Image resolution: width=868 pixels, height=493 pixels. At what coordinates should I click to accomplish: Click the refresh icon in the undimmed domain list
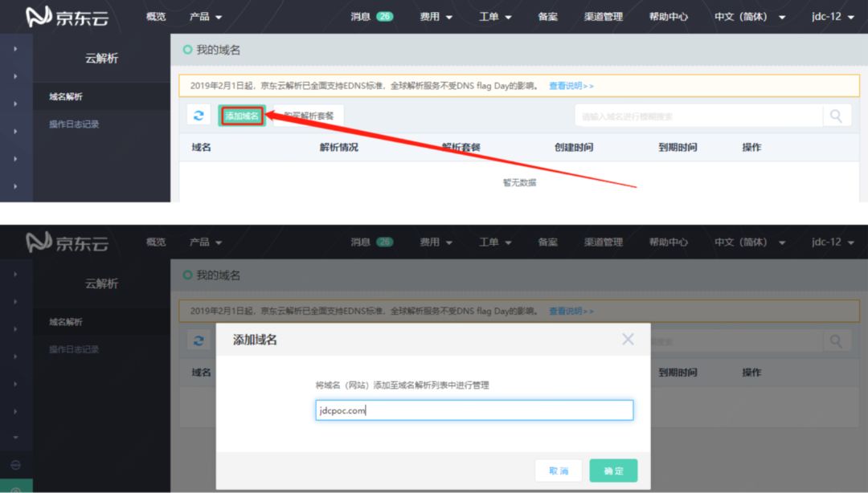[199, 116]
